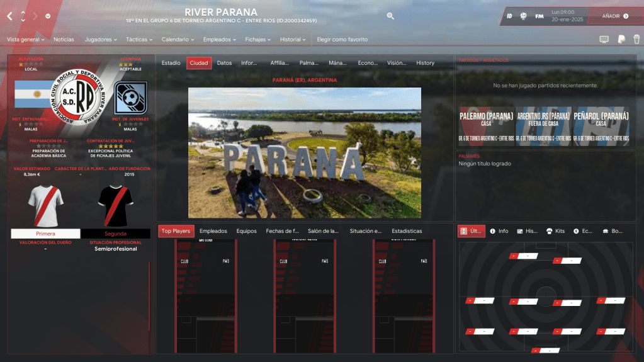Viewport: 644px width, 362px height.
Task: Open the FM menu icon
Action: [539, 16]
